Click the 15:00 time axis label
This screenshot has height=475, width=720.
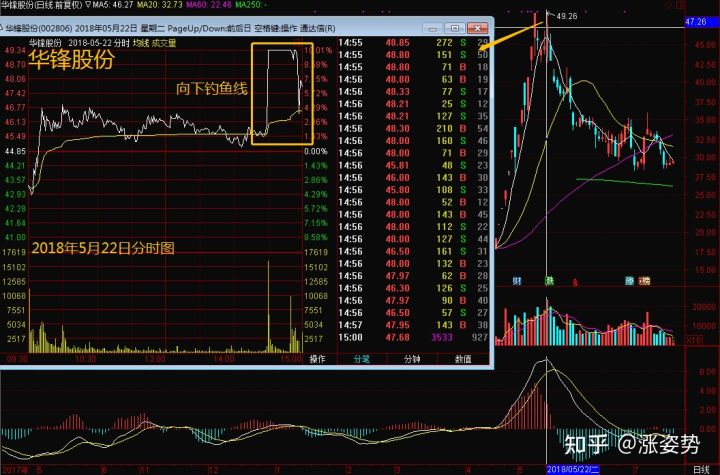(x=292, y=359)
